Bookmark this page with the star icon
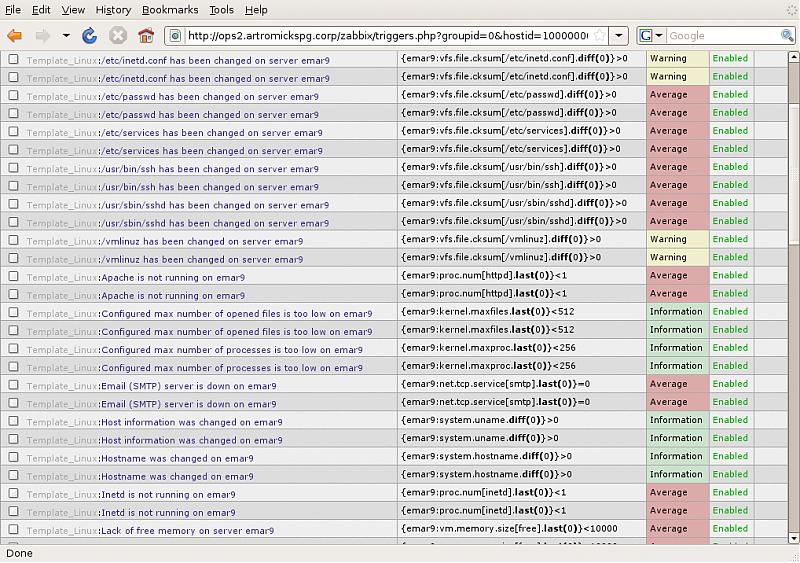Viewport: 800px width, 563px height. click(598, 35)
